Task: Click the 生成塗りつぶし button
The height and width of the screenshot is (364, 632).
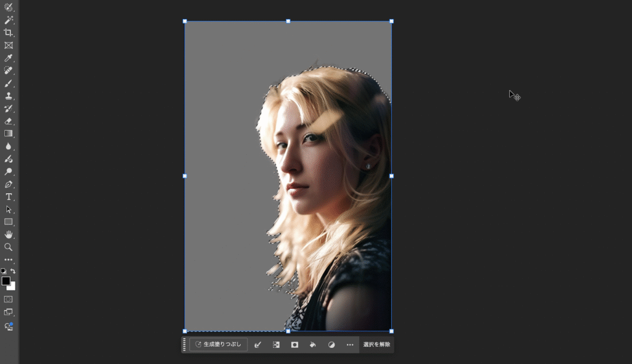Action: click(x=218, y=345)
